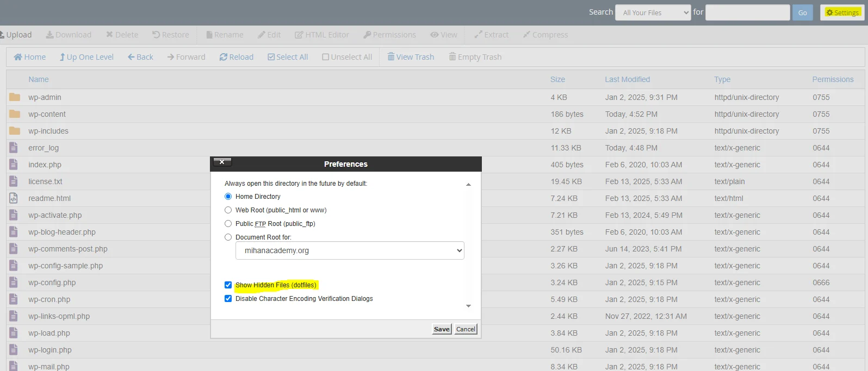Close the Preferences dialog with X

[x=222, y=162]
